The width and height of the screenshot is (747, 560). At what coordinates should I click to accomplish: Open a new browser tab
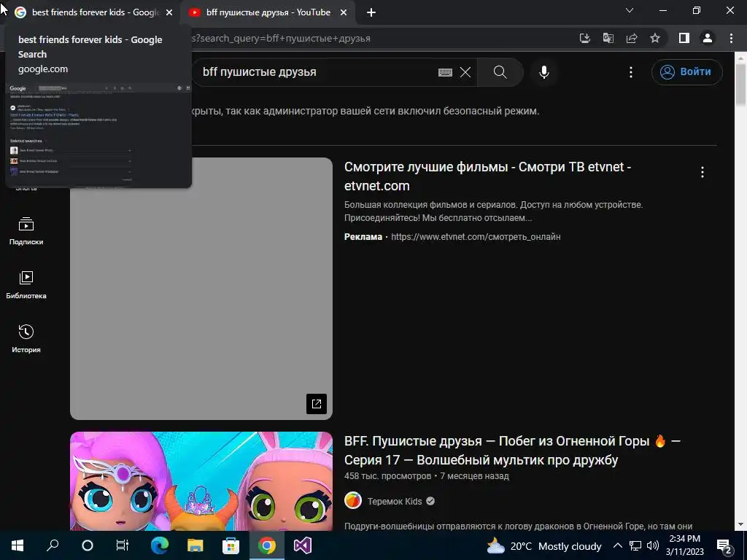371,13
